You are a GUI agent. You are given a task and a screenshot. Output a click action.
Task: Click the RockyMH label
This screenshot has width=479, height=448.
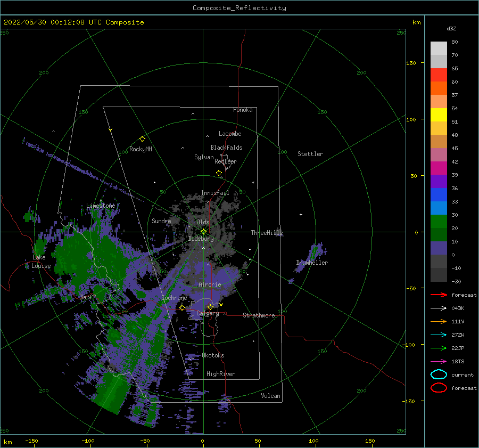click(x=141, y=149)
